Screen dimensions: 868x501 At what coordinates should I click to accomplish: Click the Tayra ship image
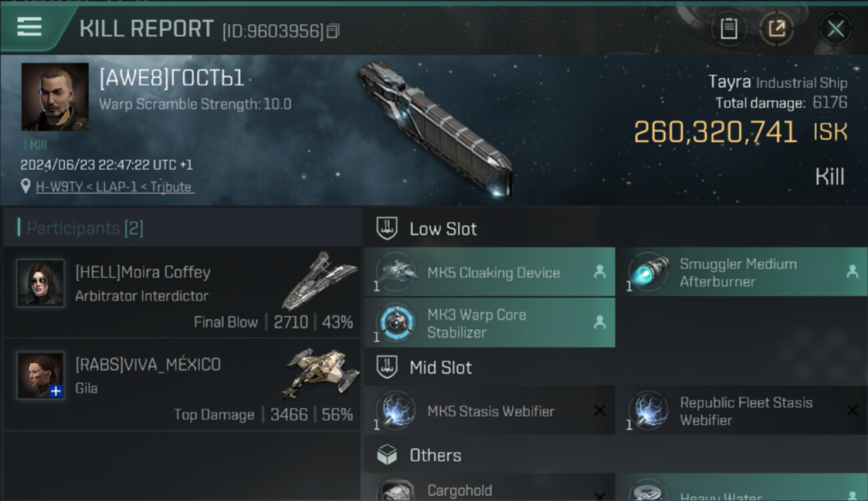434,129
